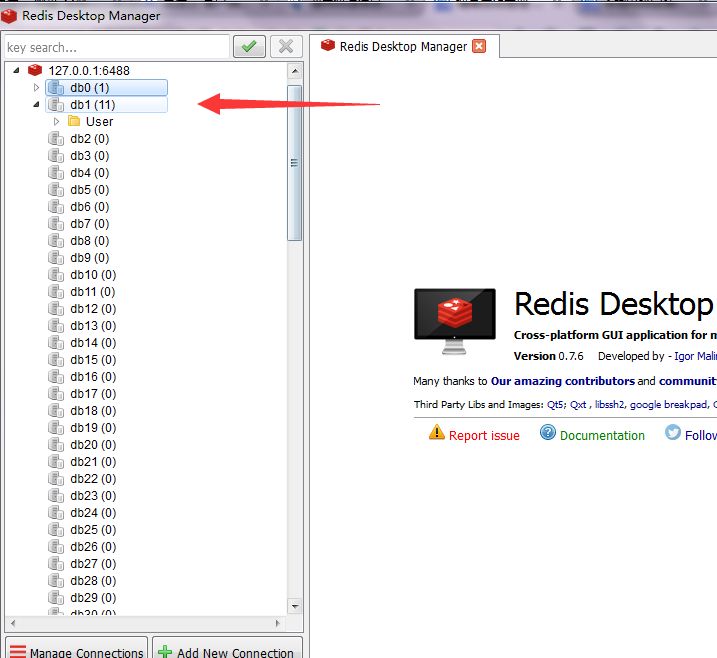The height and width of the screenshot is (658, 717).
Task: Click the green checkmark search button
Action: pos(249,47)
